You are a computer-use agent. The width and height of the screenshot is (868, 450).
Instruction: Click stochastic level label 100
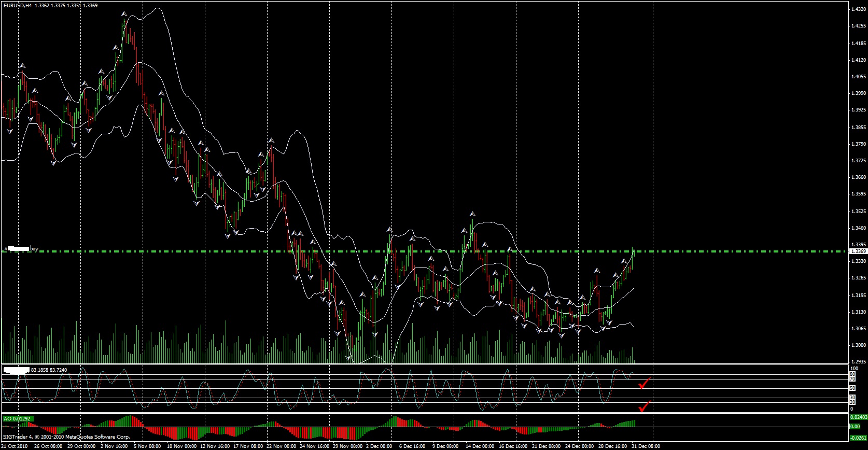point(855,369)
